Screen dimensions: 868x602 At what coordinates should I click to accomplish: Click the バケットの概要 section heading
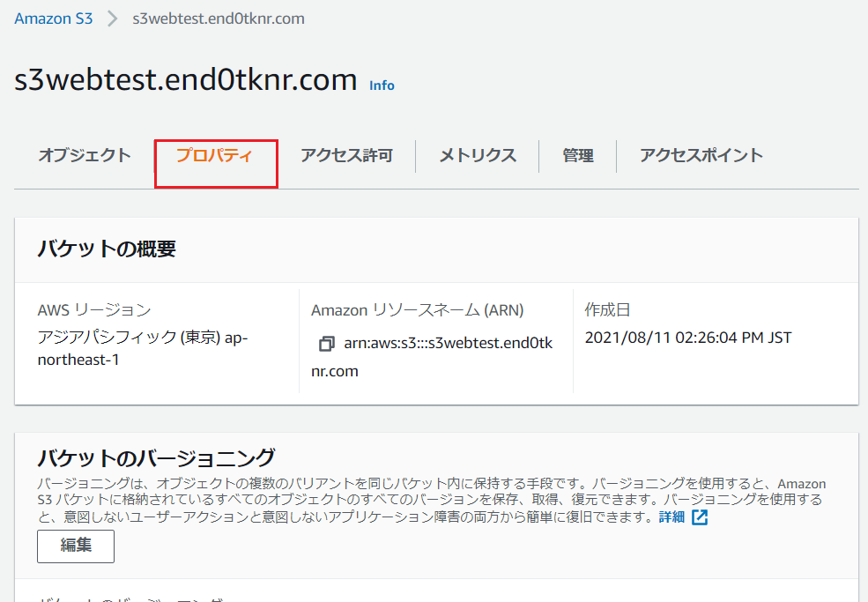click(x=107, y=249)
